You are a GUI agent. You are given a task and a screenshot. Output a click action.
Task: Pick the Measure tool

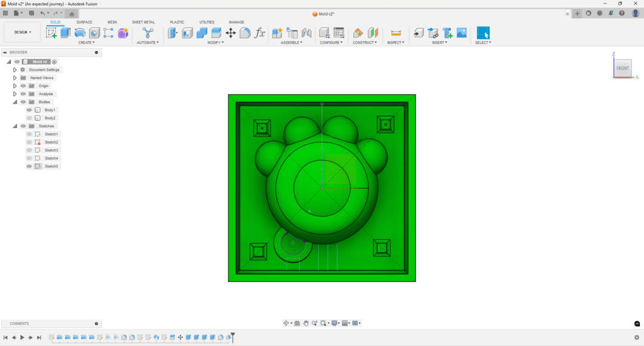click(396, 33)
